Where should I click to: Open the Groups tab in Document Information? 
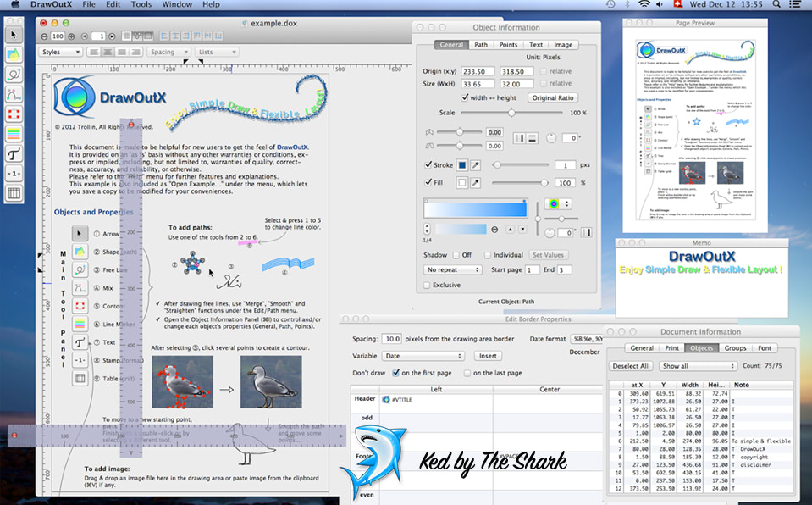click(x=735, y=348)
